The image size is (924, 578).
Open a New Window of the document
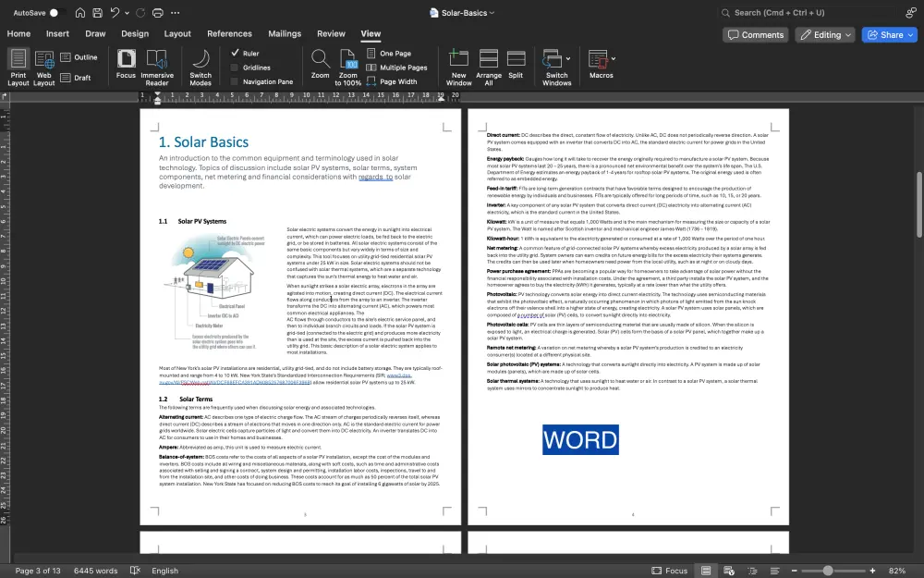click(458, 65)
